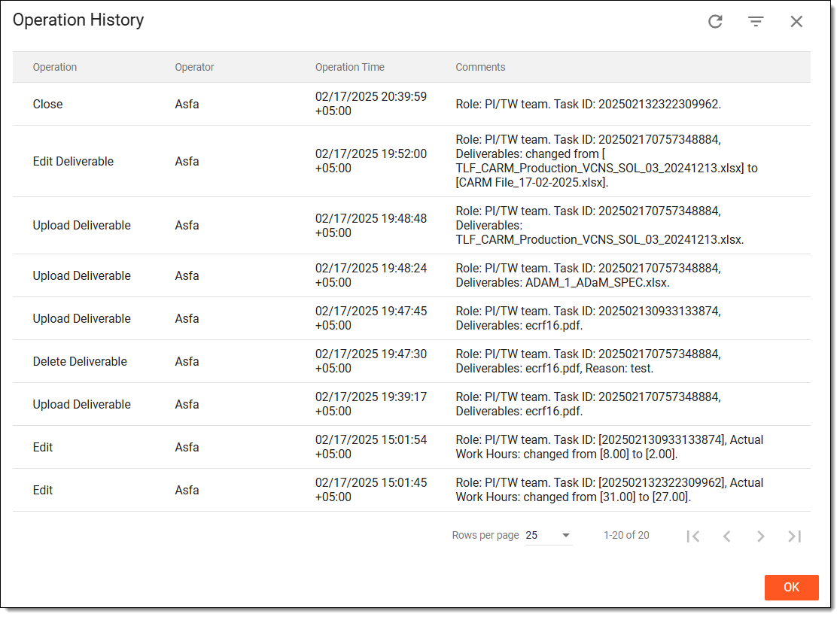Viewport: 840px width, 617px height.
Task: Select Upload Deliverable at 19:39:17
Action: coord(82,404)
